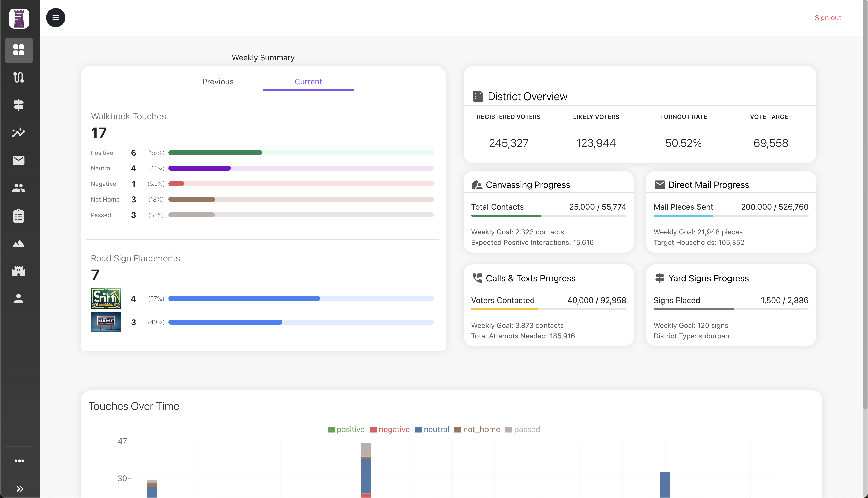
Task: Select the walkbook route icon
Action: pyautogui.click(x=19, y=78)
